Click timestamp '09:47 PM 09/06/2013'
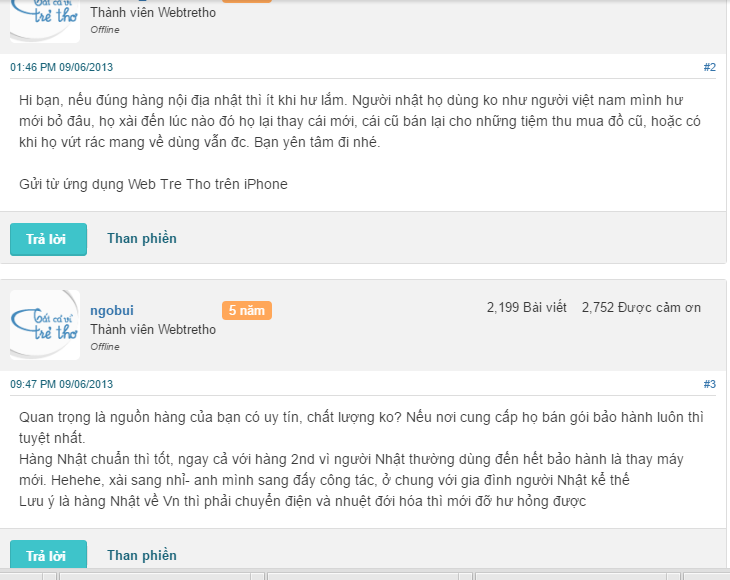 point(61,384)
